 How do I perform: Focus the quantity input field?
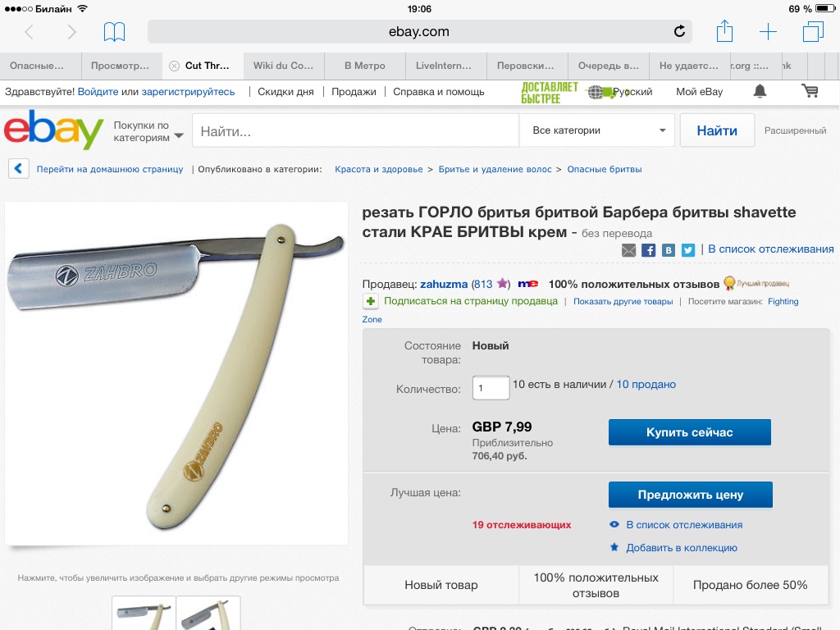[491, 388]
